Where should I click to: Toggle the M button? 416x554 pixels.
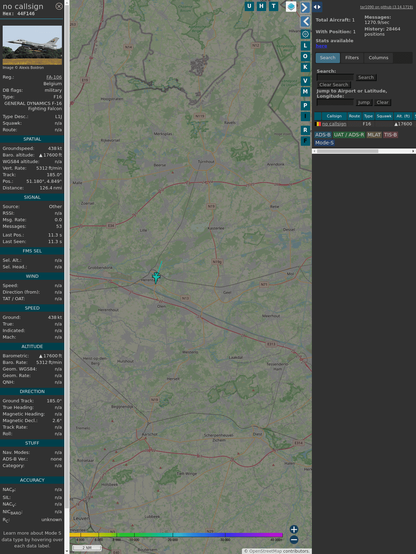coord(305,92)
